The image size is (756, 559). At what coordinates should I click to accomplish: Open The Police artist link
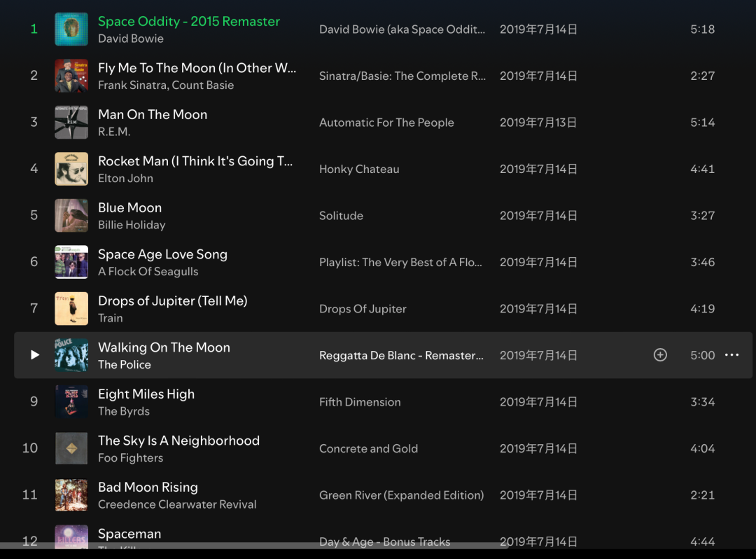(125, 365)
